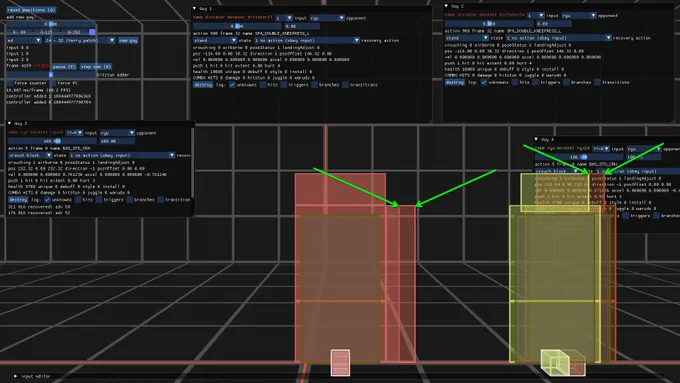The height and width of the screenshot is (383, 680).
Task: Check 'triggers' log checkbox in Guy 1
Action: 284,85
